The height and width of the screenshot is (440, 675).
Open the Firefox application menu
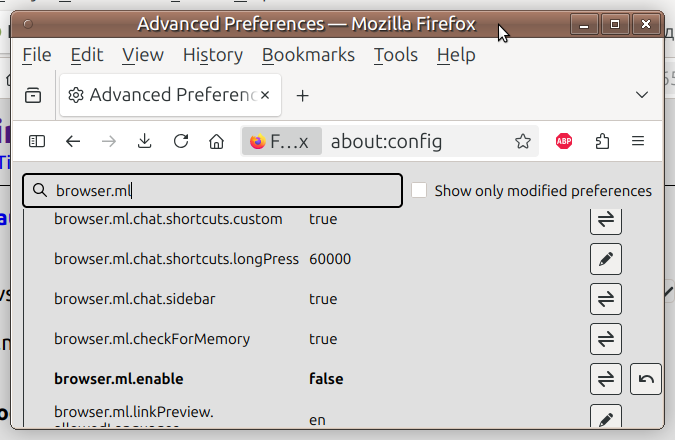[638, 142]
